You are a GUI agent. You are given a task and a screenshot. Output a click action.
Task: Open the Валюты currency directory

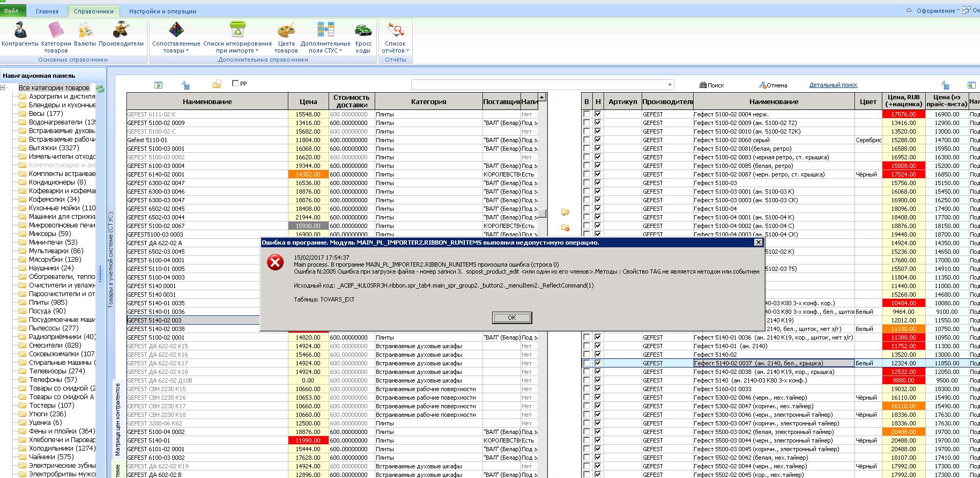point(85,34)
